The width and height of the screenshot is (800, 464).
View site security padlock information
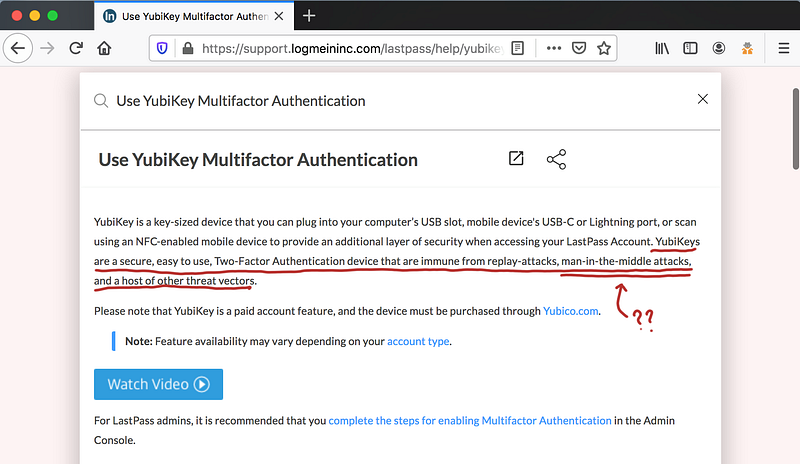click(x=187, y=48)
